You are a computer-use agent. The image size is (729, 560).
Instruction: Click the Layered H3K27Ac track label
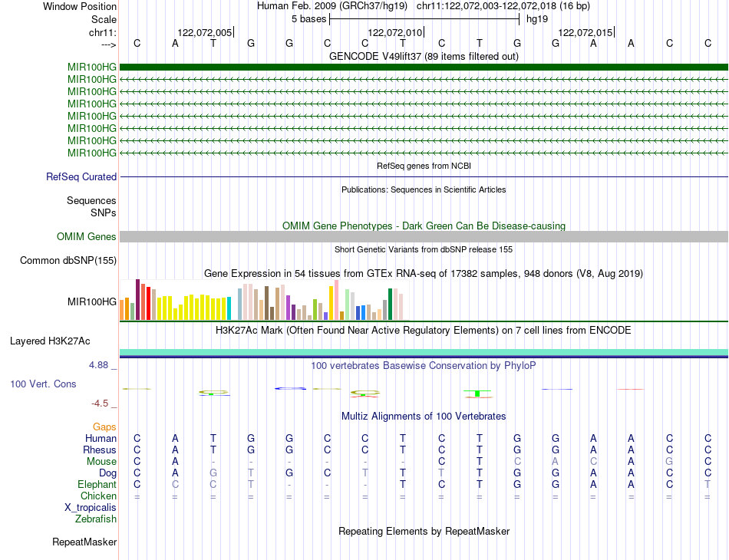tap(50, 341)
